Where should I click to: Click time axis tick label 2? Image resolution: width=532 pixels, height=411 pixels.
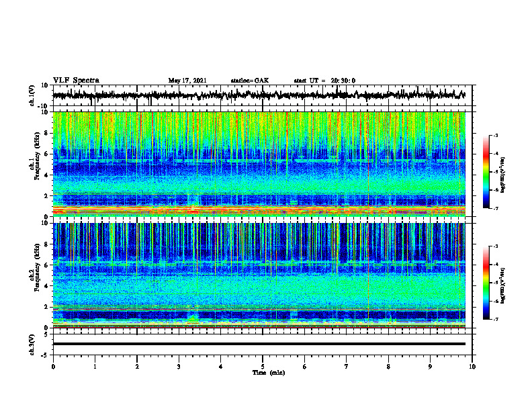click(137, 367)
